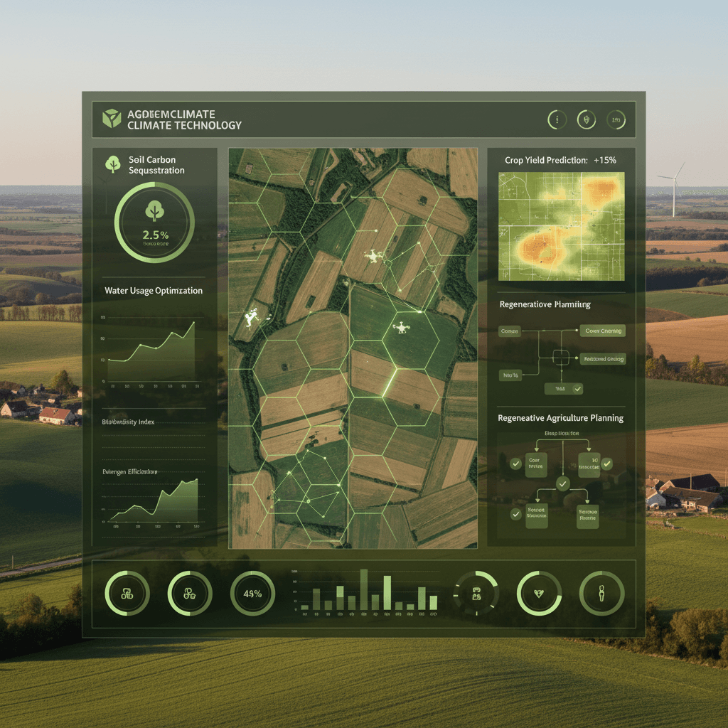Click the heart gauge icon near the bottom right

click(539, 594)
